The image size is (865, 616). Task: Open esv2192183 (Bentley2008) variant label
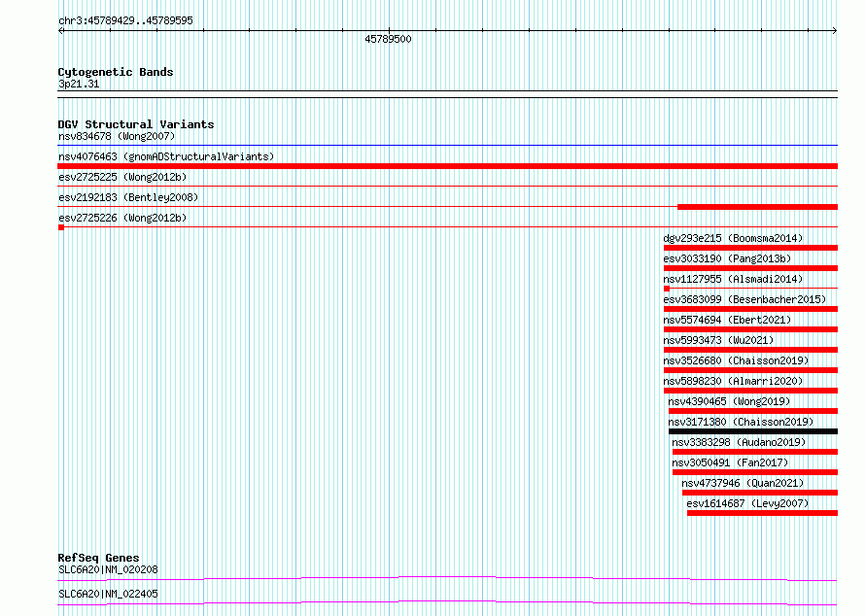point(128,197)
